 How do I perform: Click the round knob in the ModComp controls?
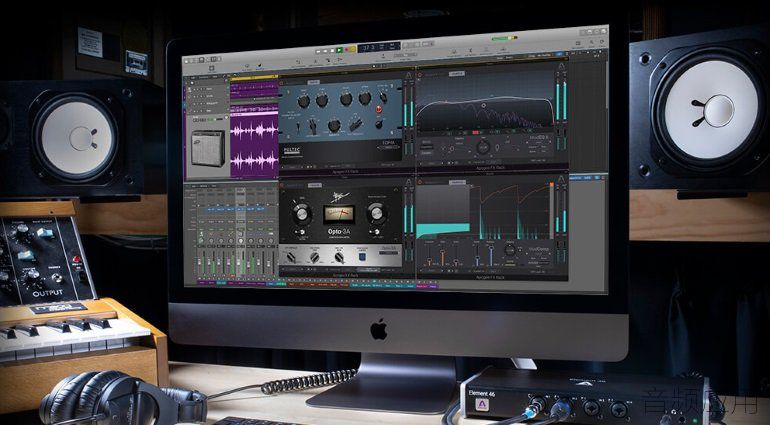coord(510,250)
